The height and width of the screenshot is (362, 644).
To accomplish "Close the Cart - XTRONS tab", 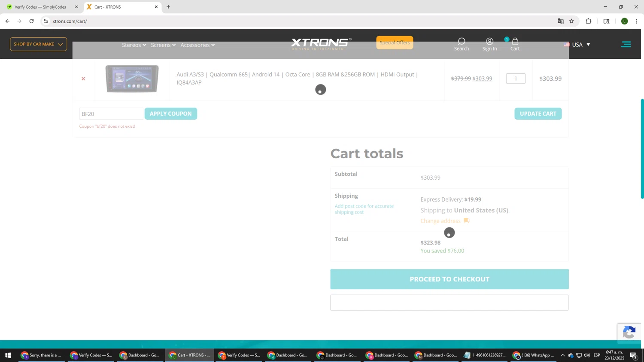I will click(x=156, y=7).
